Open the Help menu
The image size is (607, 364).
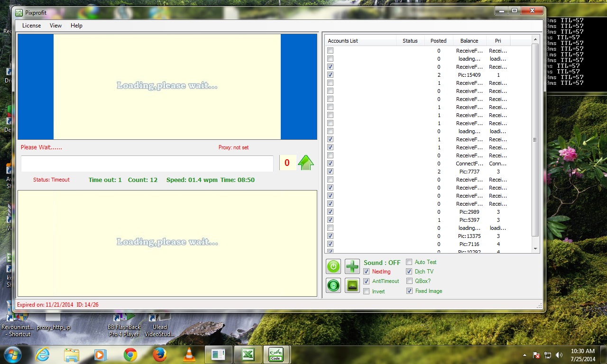pyautogui.click(x=76, y=26)
